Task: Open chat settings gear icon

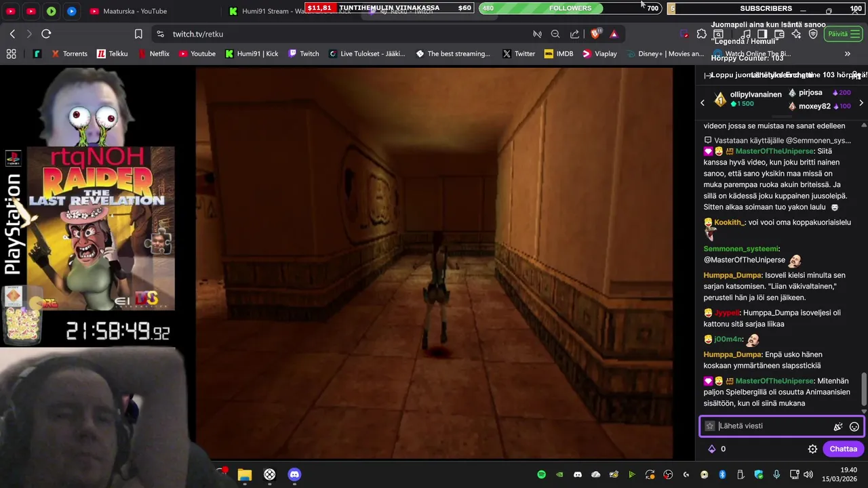Action: tap(812, 449)
